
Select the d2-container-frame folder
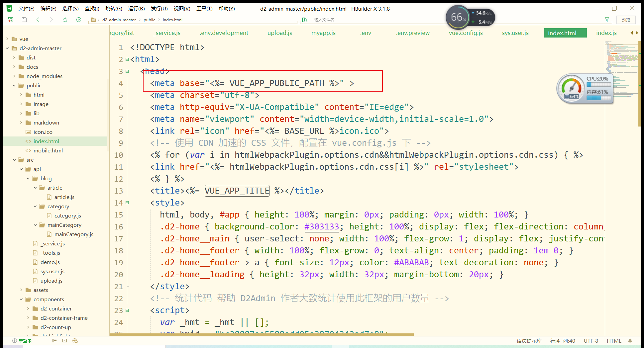[x=64, y=318]
